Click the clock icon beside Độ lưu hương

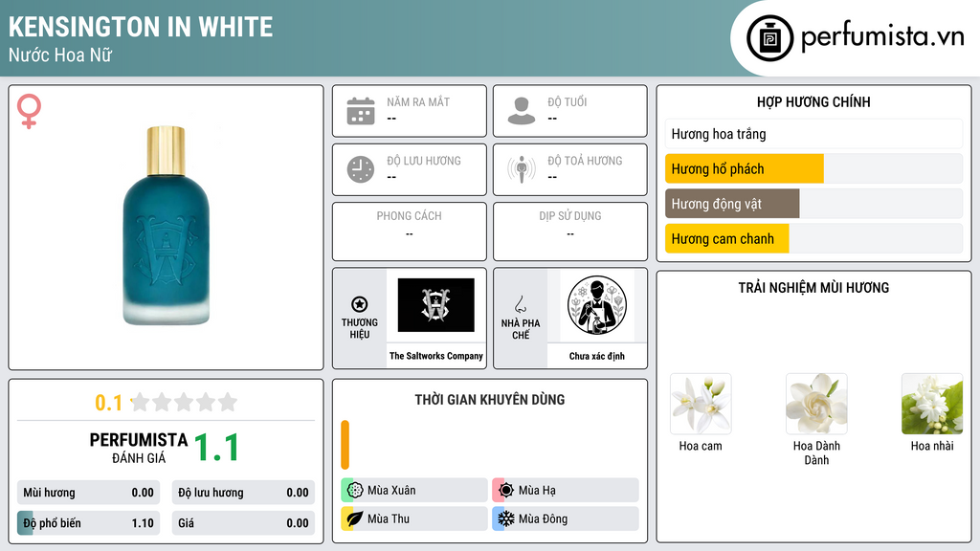pyautogui.click(x=361, y=169)
